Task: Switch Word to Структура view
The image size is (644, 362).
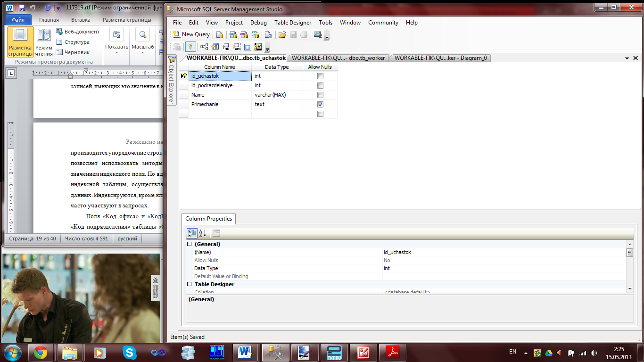Action: pyautogui.click(x=73, y=42)
